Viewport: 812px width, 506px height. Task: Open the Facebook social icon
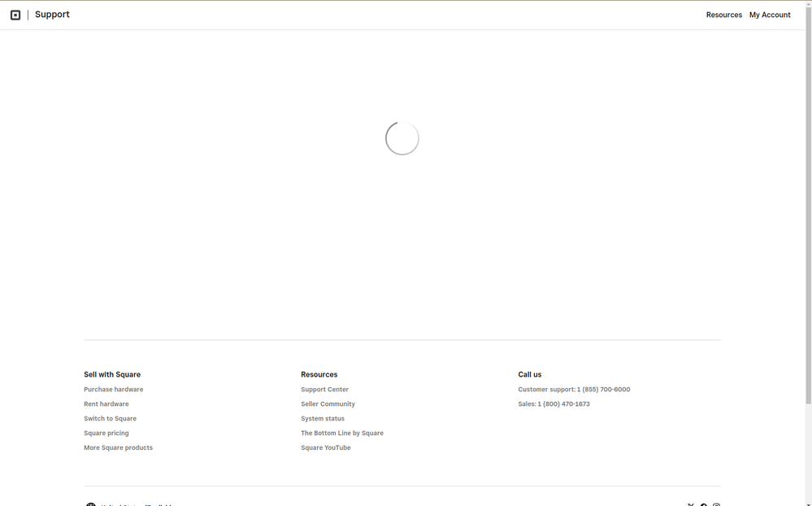704,504
